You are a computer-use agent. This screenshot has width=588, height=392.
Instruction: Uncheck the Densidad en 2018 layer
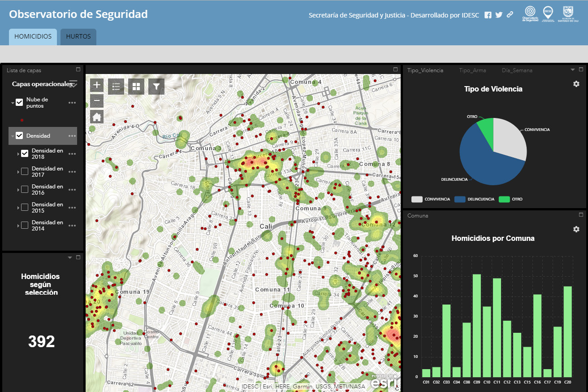click(x=25, y=153)
